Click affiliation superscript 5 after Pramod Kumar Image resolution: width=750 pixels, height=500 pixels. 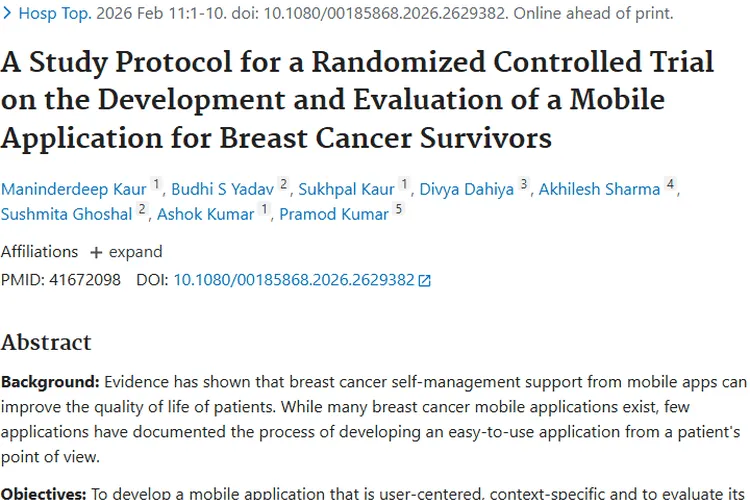point(399,210)
